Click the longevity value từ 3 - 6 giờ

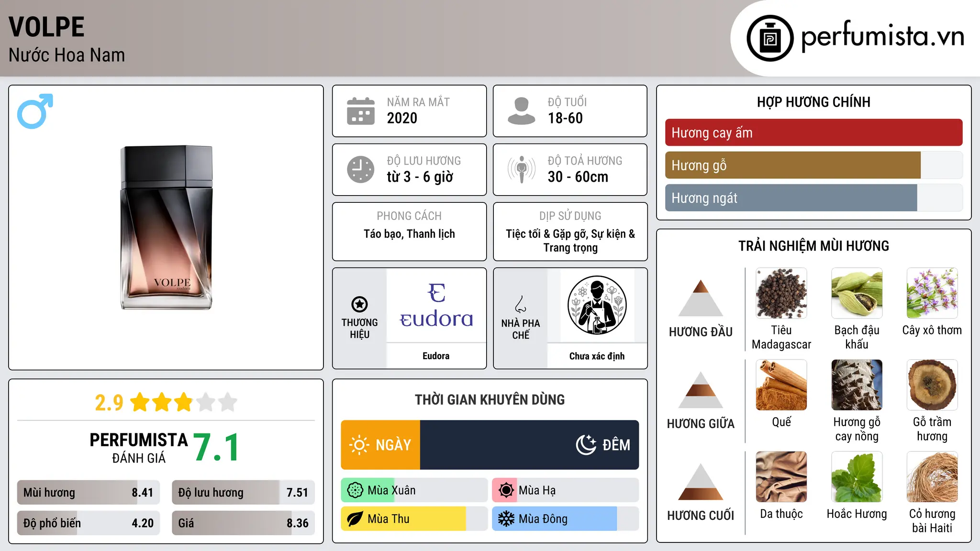pyautogui.click(x=420, y=177)
